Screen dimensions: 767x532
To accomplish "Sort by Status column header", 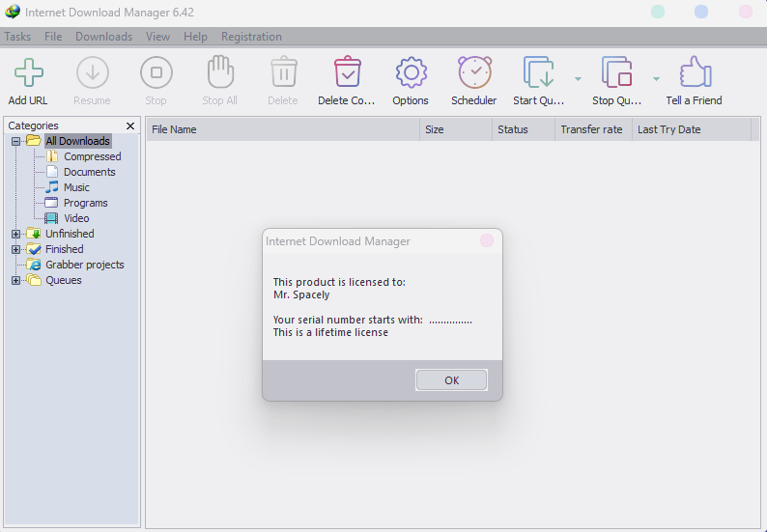I will click(x=524, y=129).
